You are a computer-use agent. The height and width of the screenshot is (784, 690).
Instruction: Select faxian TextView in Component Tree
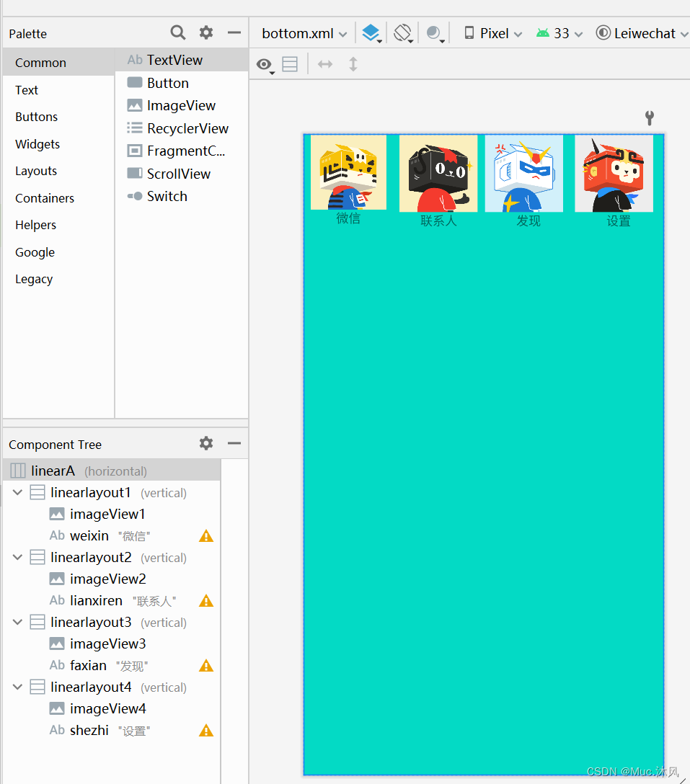[112, 666]
